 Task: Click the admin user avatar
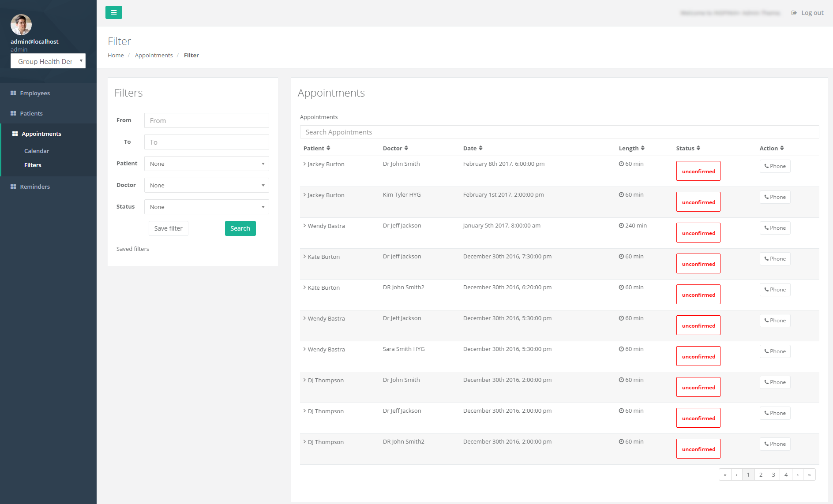[21, 25]
